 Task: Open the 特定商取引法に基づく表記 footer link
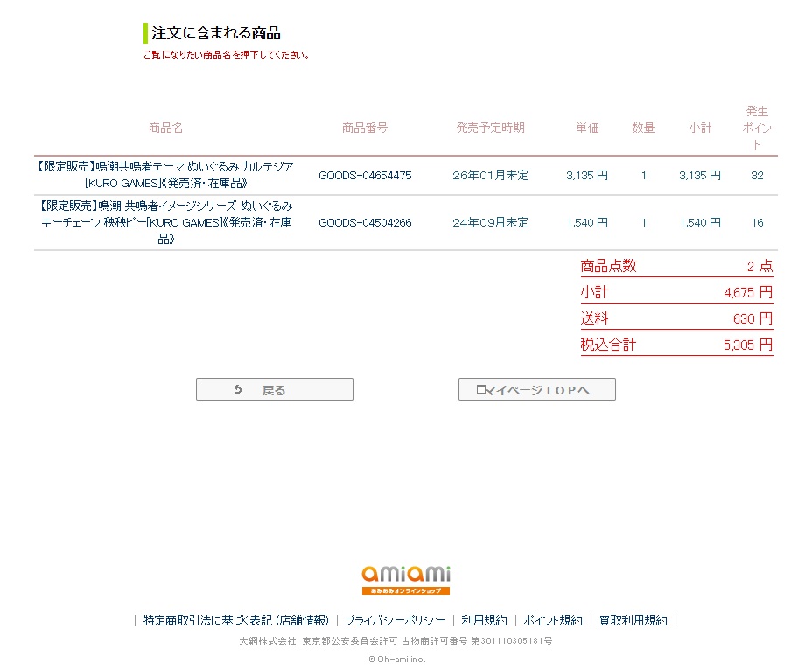coord(236,620)
